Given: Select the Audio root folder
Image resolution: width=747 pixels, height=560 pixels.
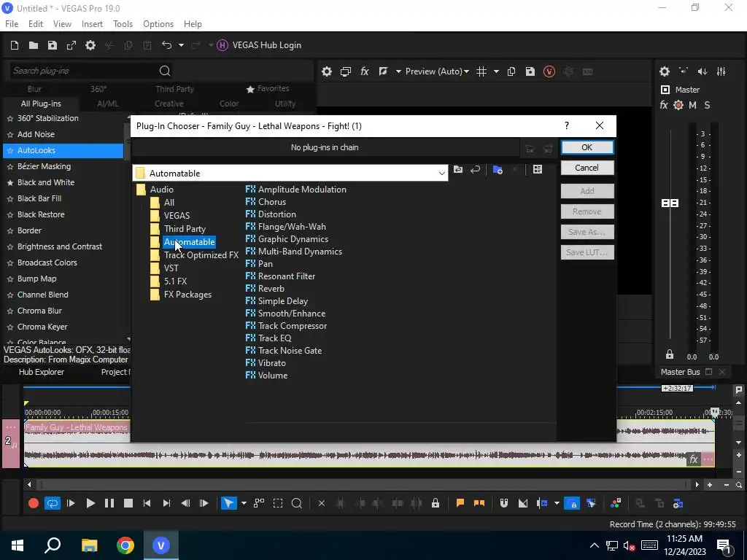Looking at the screenshot, I should (x=161, y=190).
